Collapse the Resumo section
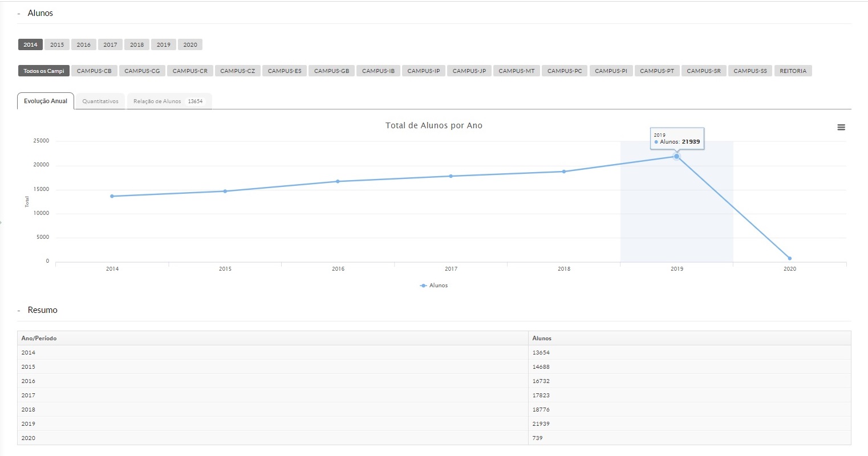 click(19, 311)
